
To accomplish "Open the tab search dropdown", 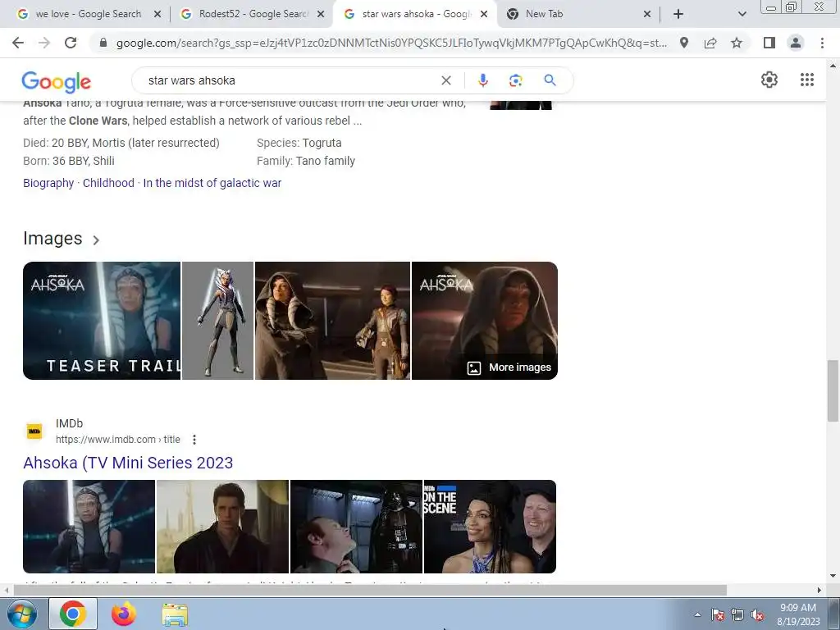I will click(742, 14).
